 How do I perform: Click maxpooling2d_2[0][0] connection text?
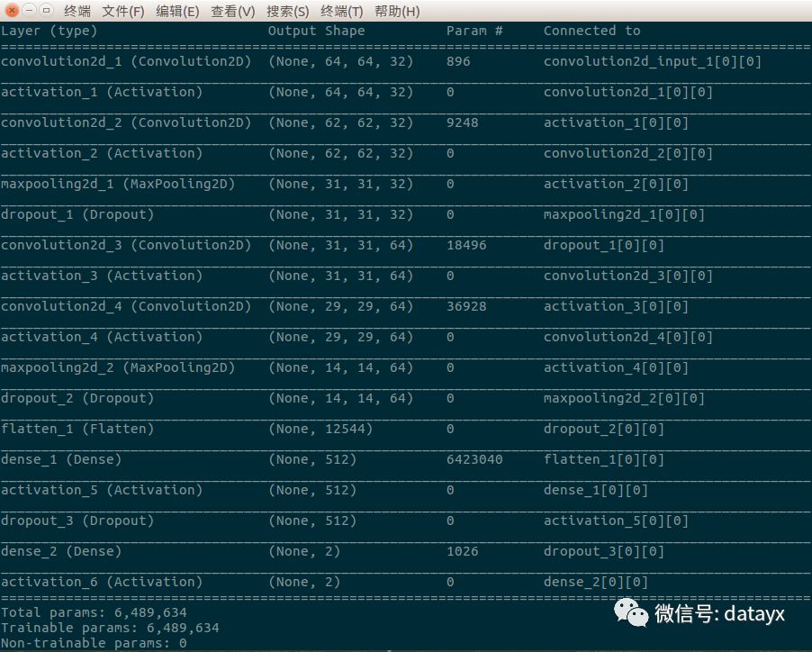(624, 398)
